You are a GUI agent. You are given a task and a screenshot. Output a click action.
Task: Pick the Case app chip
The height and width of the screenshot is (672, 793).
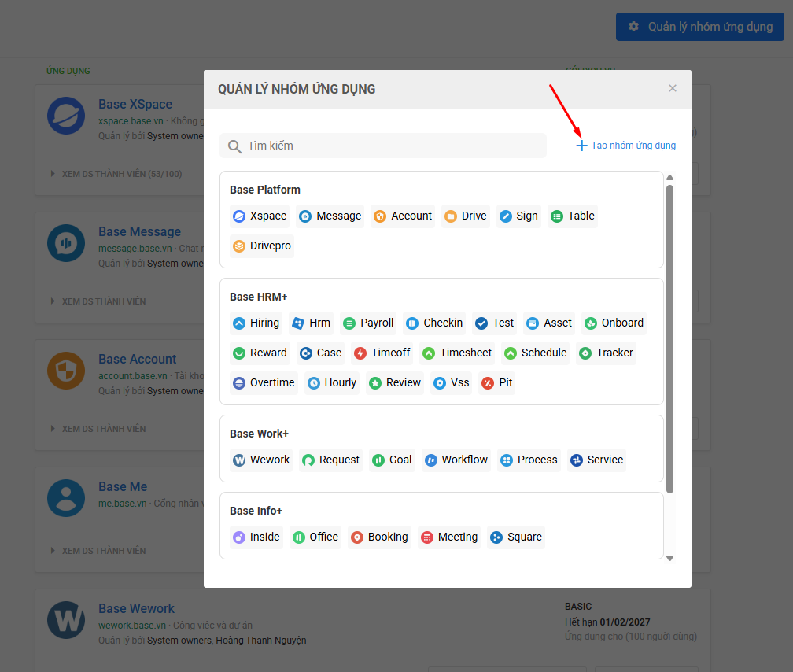click(321, 353)
